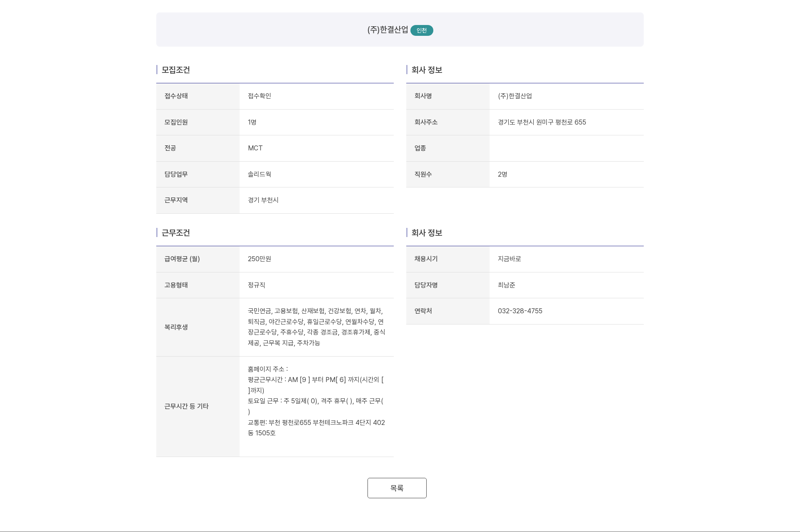Click the 담당업무 row label
Image resolution: width=800 pixels, height=532 pixels.
pos(176,174)
